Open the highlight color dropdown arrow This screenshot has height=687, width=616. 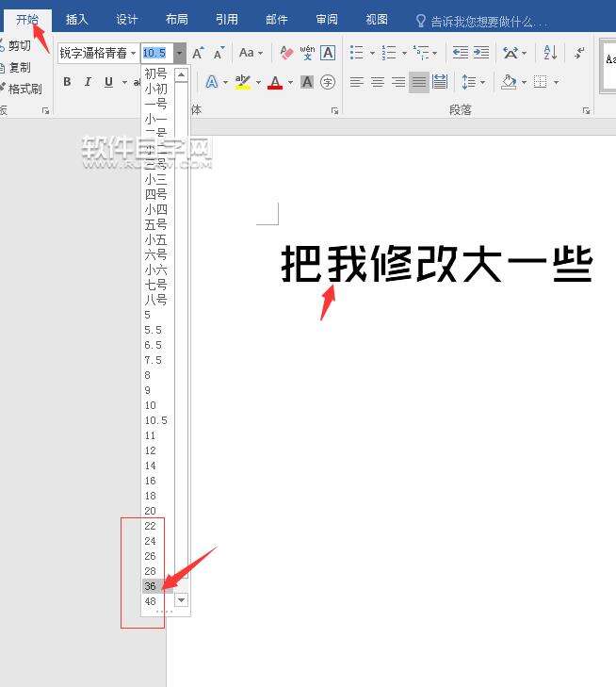(x=258, y=82)
